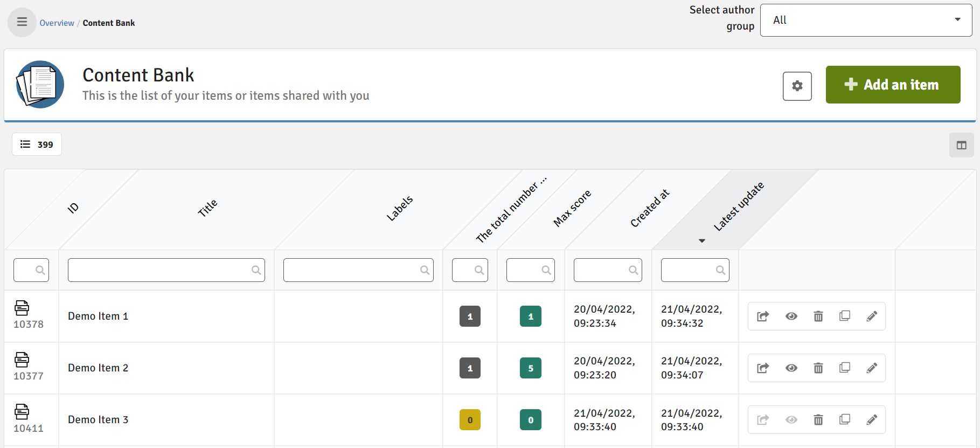
Task: Edit Demo Item 3 with pencil icon
Action: tap(872, 420)
